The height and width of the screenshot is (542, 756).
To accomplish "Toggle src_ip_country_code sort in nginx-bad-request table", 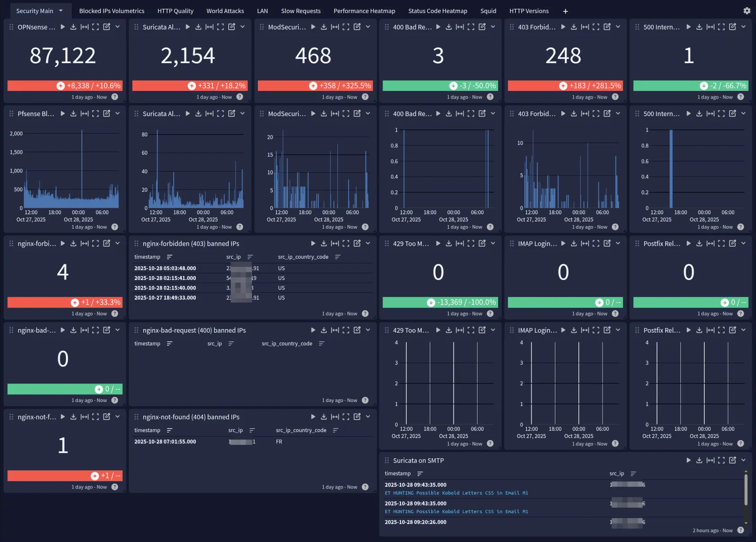I will coord(321,343).
